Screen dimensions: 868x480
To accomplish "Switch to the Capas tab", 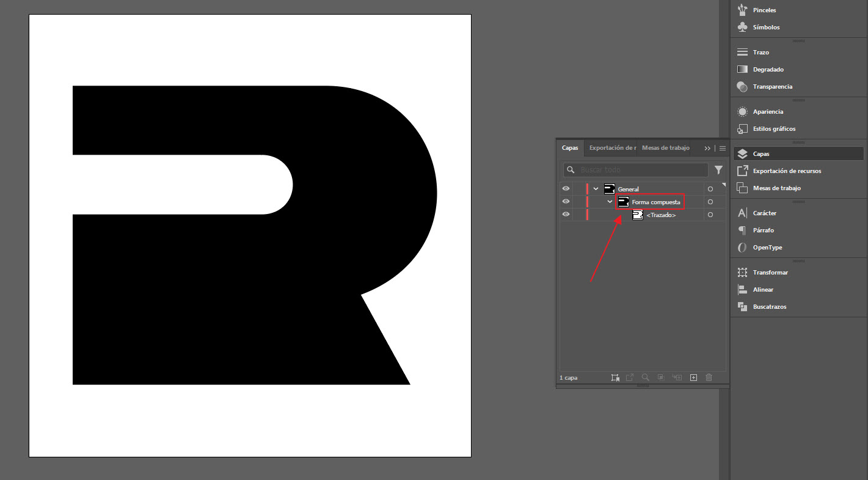I will 570,148.
